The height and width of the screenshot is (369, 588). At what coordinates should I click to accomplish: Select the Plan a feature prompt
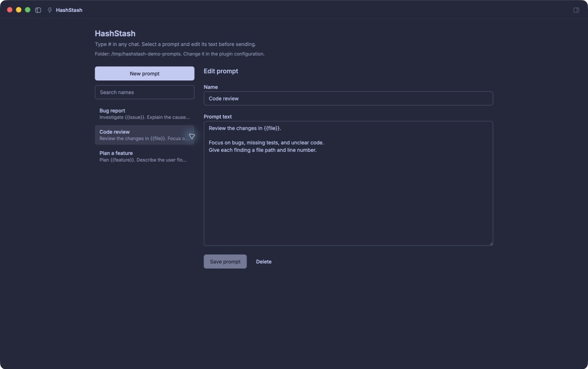(144, 156)
